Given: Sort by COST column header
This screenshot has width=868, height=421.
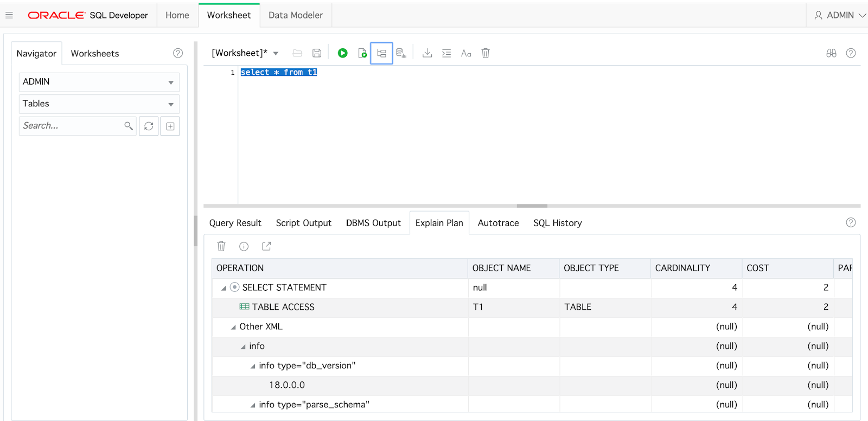Looking at the screenshot, I should (x=788, y=268).
